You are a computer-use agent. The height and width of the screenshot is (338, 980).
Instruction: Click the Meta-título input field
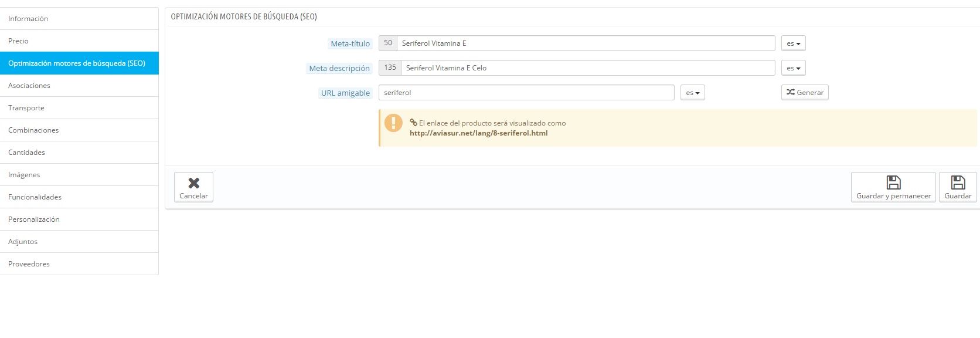(586, 43)
